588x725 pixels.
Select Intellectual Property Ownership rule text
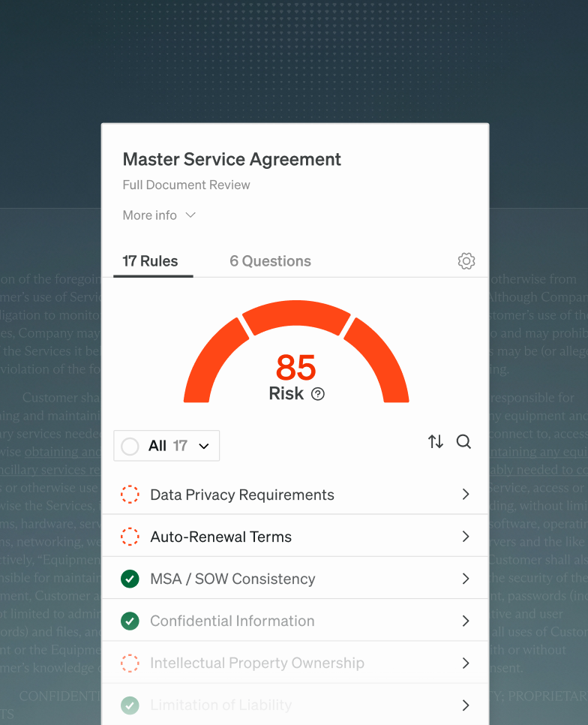(x=256, y=663)
